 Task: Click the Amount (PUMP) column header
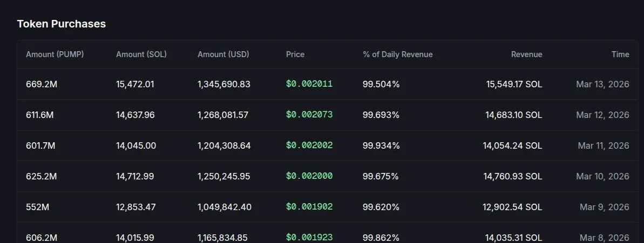point(55,54)
